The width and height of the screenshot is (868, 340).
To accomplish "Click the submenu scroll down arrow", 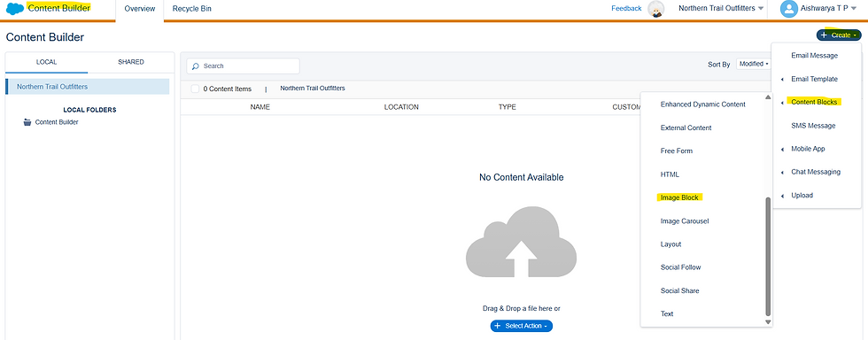I will pyautogui.click(x=767, y=321).
